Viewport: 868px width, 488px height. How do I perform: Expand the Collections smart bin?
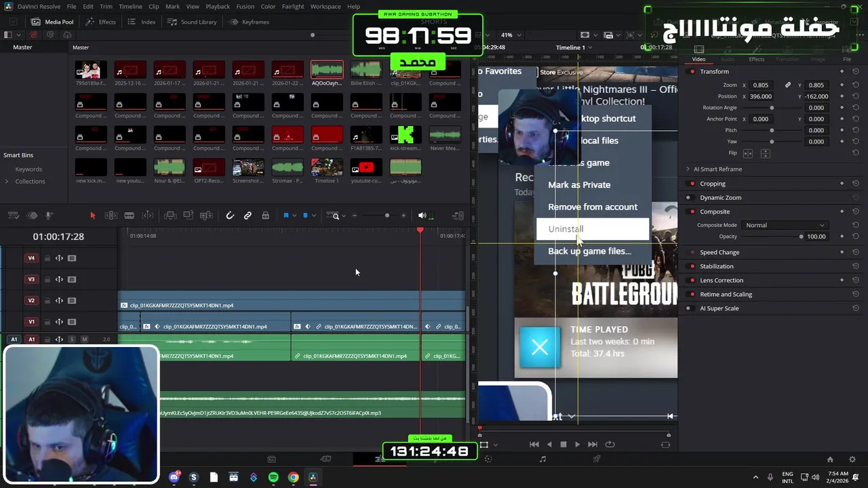7,182
